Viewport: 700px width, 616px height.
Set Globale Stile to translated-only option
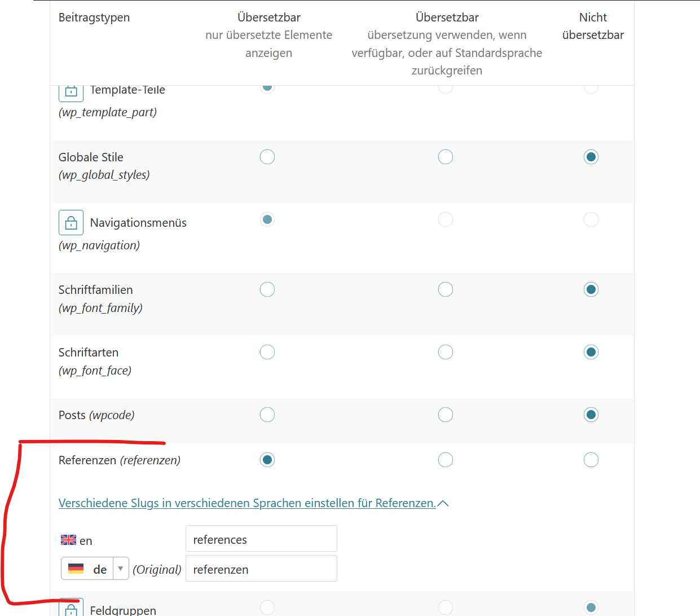(267, 157)
